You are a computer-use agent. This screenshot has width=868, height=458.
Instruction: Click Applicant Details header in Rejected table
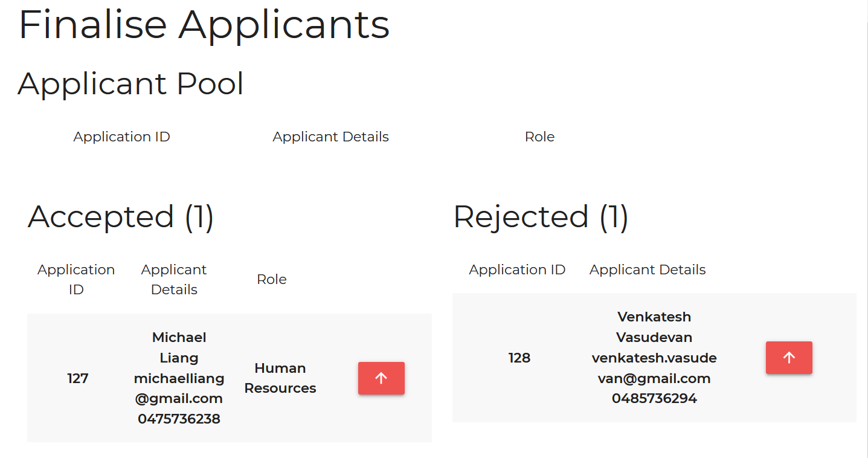coord(648,269)
